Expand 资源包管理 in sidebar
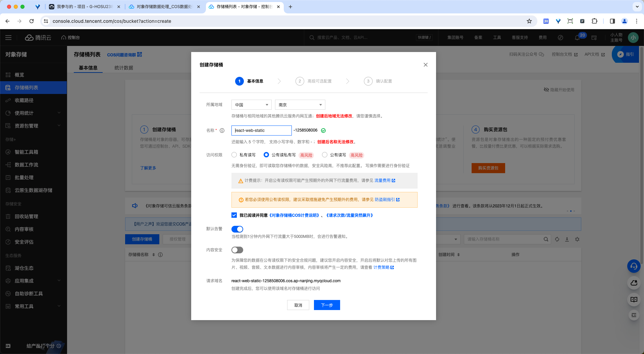 click(34, 126)
